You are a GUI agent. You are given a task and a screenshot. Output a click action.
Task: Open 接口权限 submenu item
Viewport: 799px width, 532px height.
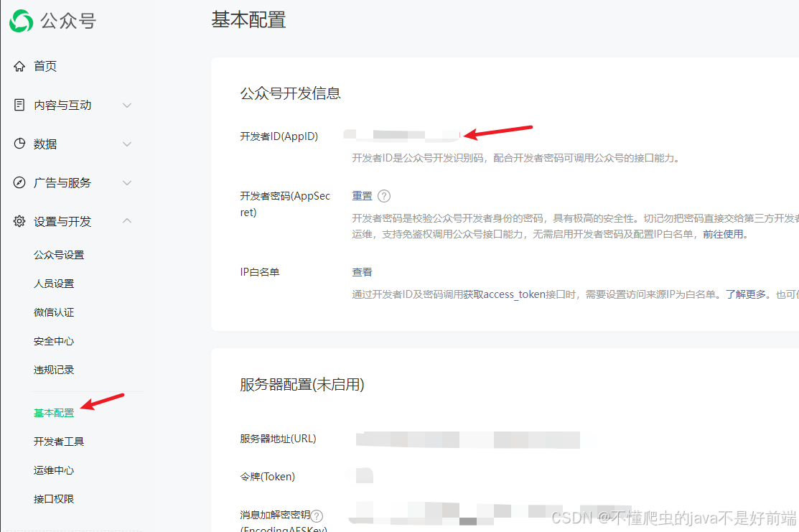pyautogui.click(x=54, y=499)
